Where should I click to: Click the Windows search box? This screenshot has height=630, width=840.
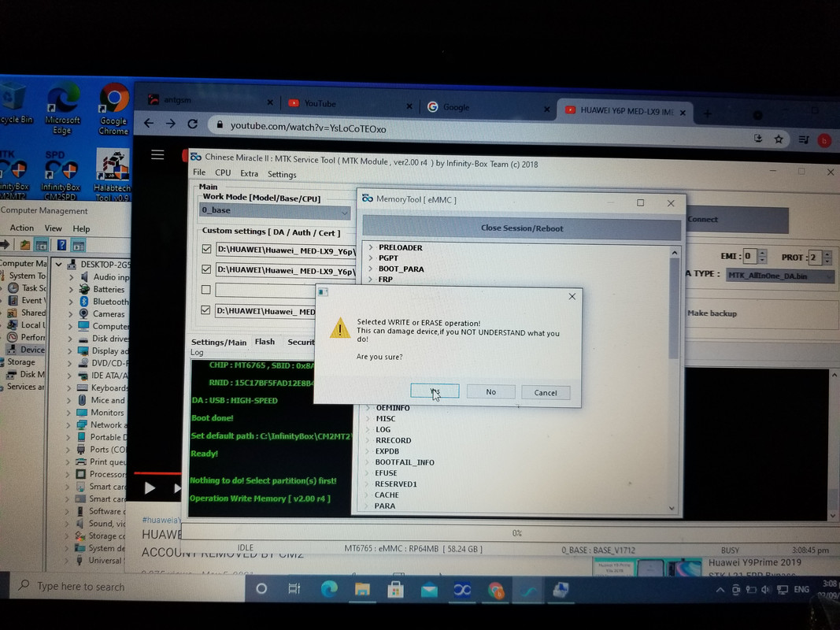[x=127, y=586]
